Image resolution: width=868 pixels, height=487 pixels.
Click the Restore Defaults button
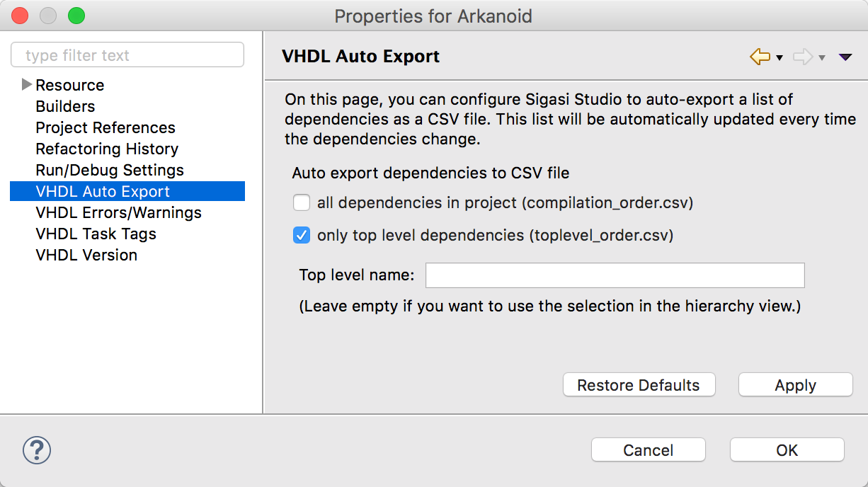coord(639,385)
